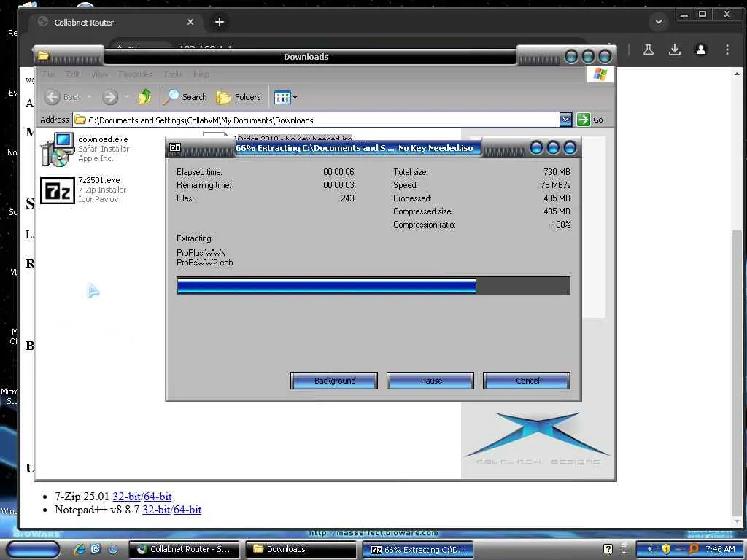Screen dimensions: 747x560
Task: Open the Tools menu in Downloads
Action: coord(173,74)
